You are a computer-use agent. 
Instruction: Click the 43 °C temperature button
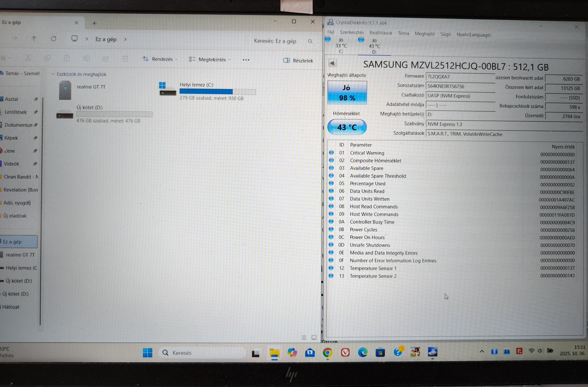pos(347,127)
